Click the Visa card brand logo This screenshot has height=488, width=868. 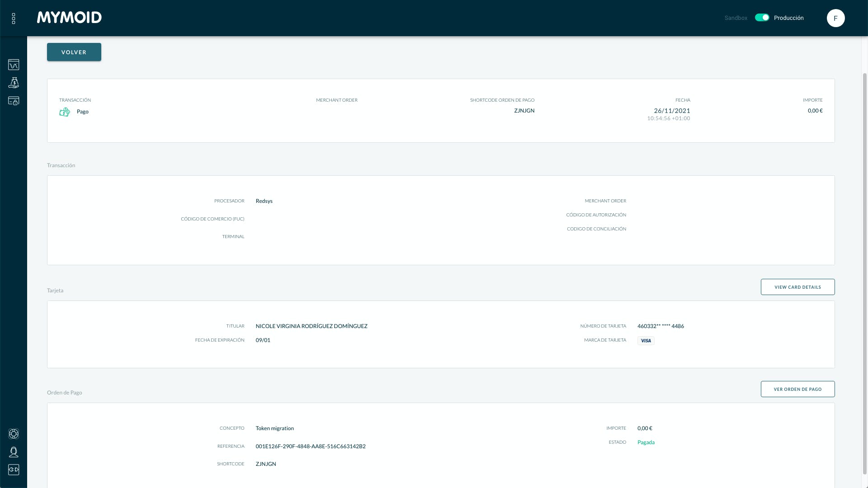pyautogui.click(x=646, y=341)
